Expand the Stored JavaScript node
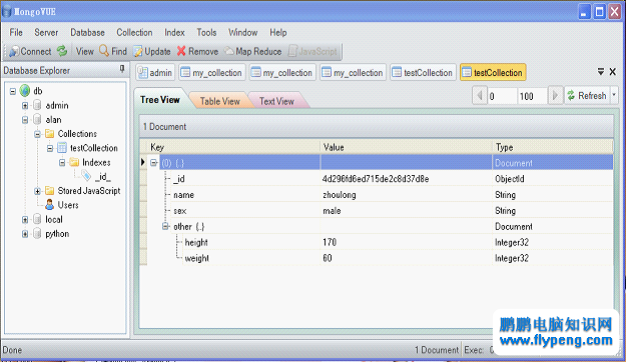Viewport: 626px width, 362px height. (x=38, y=191)
